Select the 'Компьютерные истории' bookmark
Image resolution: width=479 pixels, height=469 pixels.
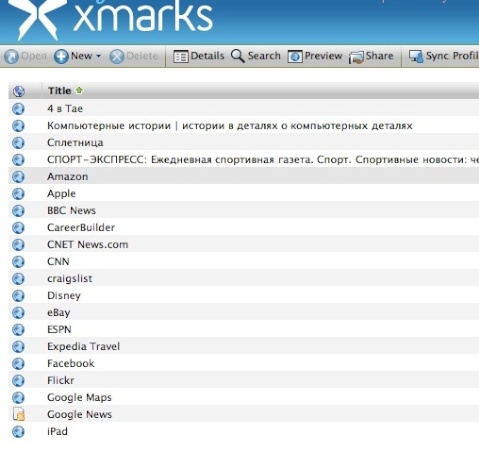(244, 126)
